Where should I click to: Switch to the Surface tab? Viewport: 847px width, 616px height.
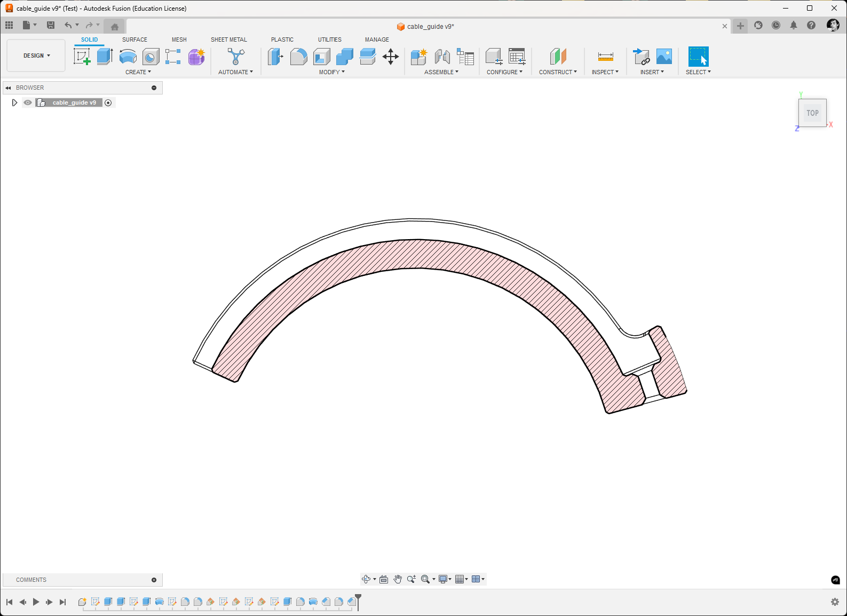click(134, 40)
